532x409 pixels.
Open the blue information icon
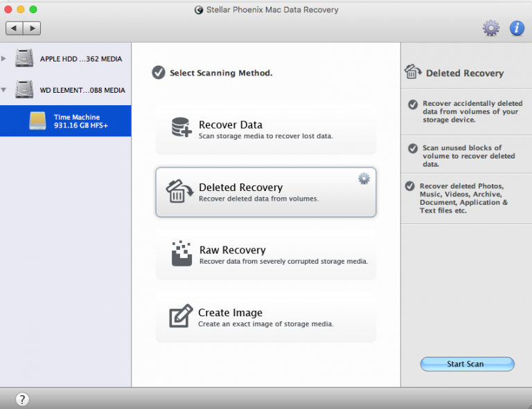pos(517,28)
